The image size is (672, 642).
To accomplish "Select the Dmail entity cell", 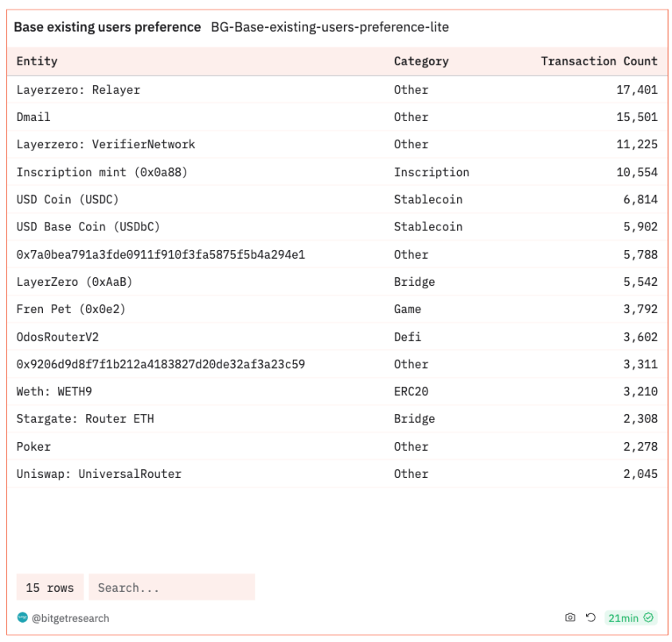I will point(33,117).
